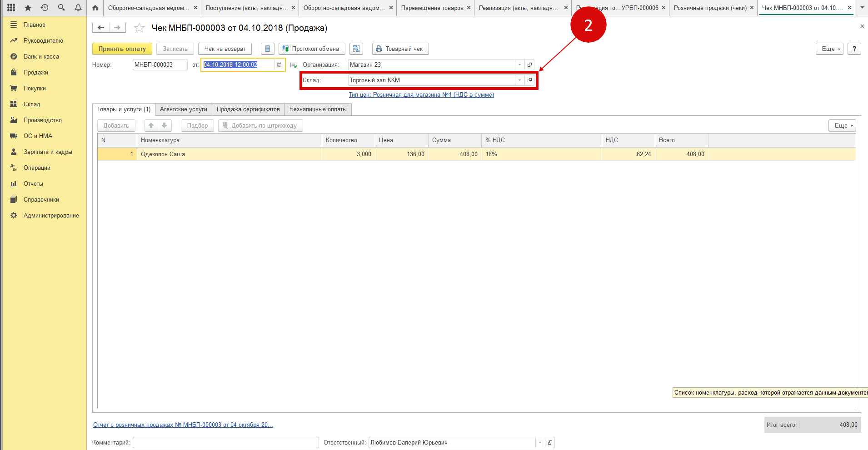Open notifications bell icon
Viewport: 868px width, 450px height.
click(78, 8)
